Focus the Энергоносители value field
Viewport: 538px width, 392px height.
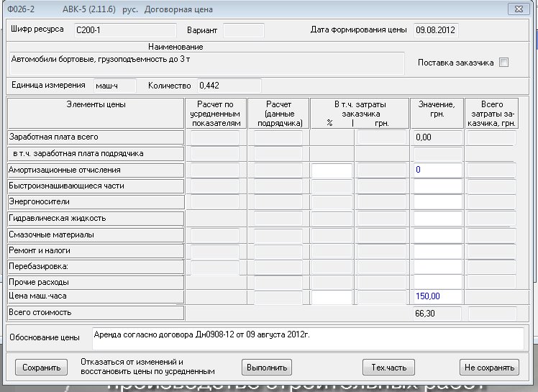point(437,202)
